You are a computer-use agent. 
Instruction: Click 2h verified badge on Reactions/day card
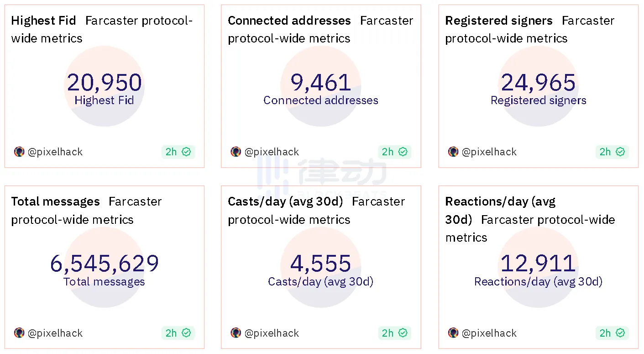click(x=612, y=333)
